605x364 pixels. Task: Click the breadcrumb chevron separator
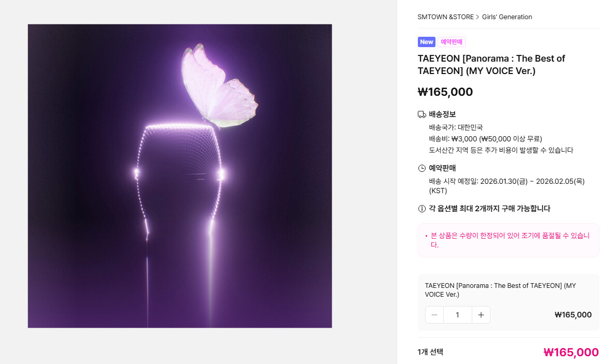[477, 17]
